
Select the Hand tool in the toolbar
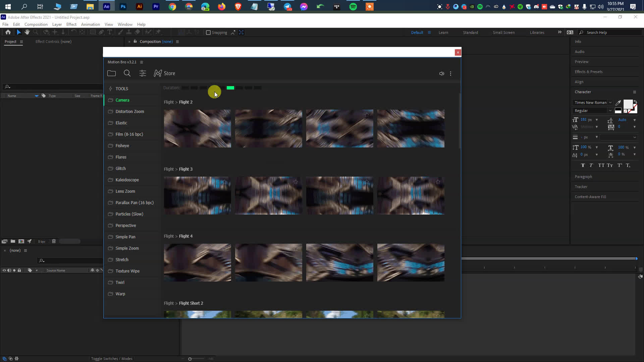27,32
